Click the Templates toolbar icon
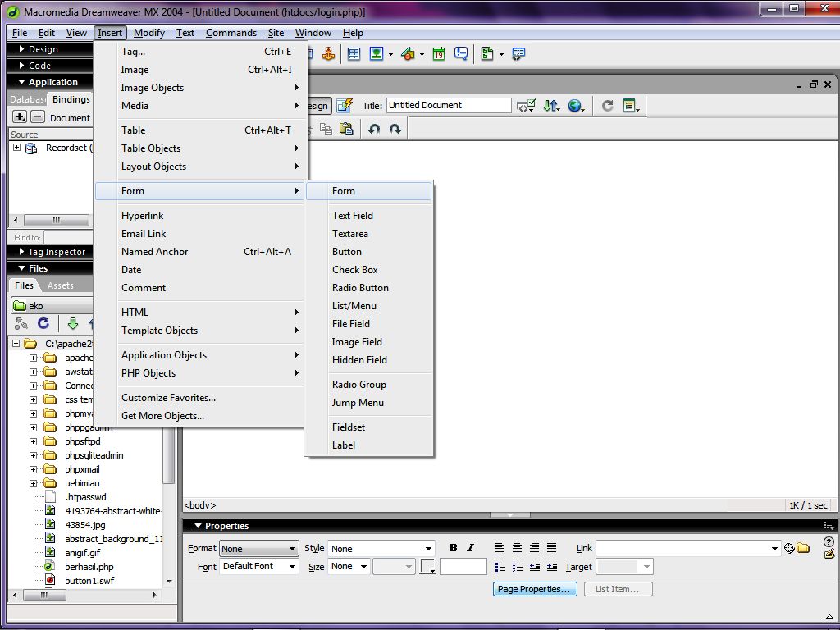 point(487,53)
